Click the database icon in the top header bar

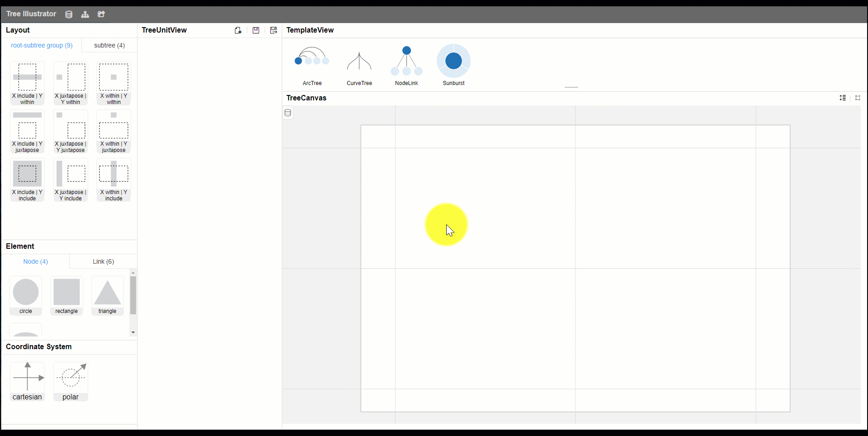69,14
